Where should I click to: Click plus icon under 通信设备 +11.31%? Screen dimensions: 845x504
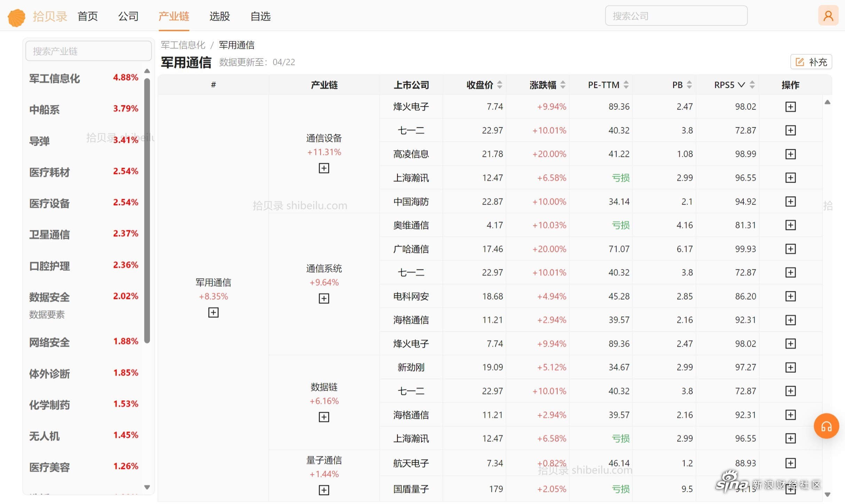[x=324, y=168]
